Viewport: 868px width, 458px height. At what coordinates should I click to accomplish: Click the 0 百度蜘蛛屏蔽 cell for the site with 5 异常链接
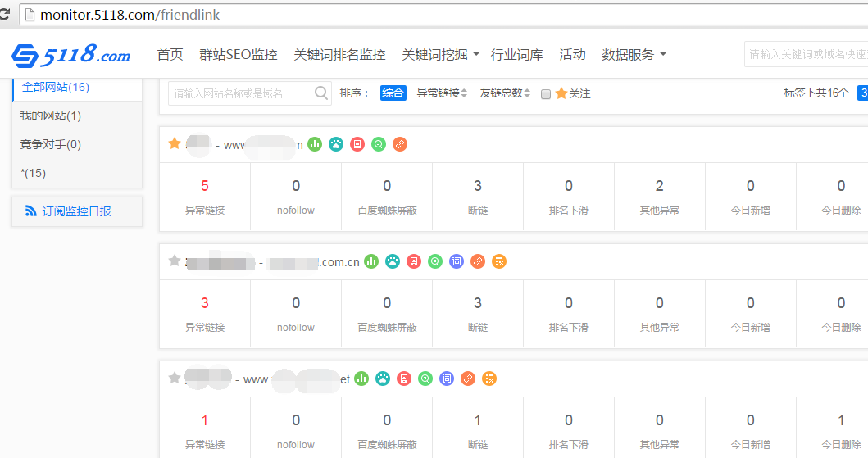pyautogui.click(x=387, y=197)
